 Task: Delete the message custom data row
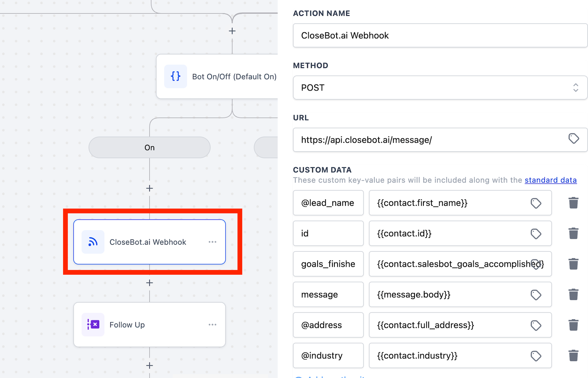(574, 294)
